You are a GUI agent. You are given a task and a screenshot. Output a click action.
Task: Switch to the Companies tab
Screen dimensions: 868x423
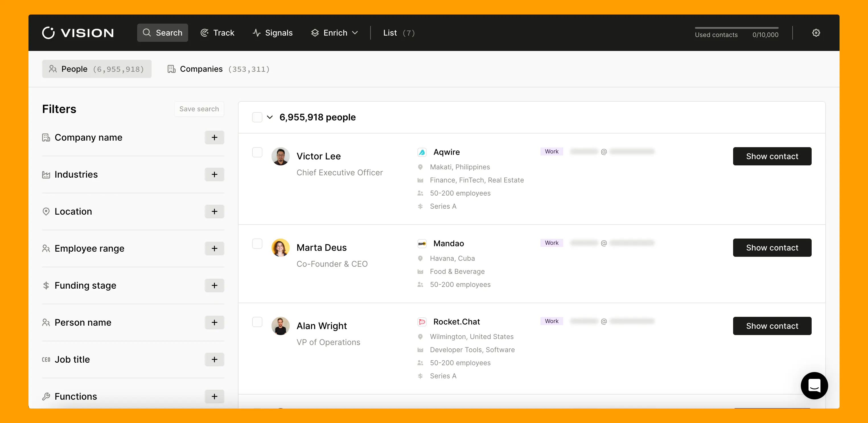(219, 69)
